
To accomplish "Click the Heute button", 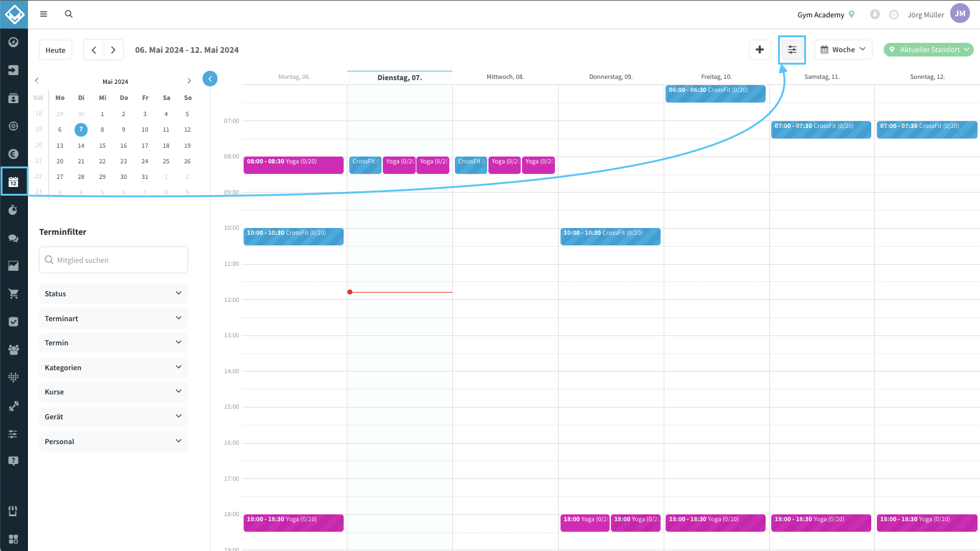I will tap(55, 50).
